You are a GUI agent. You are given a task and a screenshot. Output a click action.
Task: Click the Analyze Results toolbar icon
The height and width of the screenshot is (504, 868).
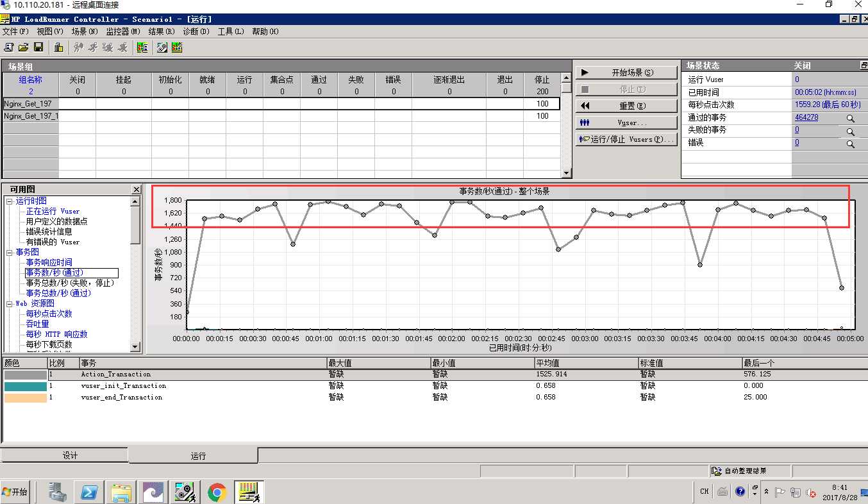coord(142,47)
